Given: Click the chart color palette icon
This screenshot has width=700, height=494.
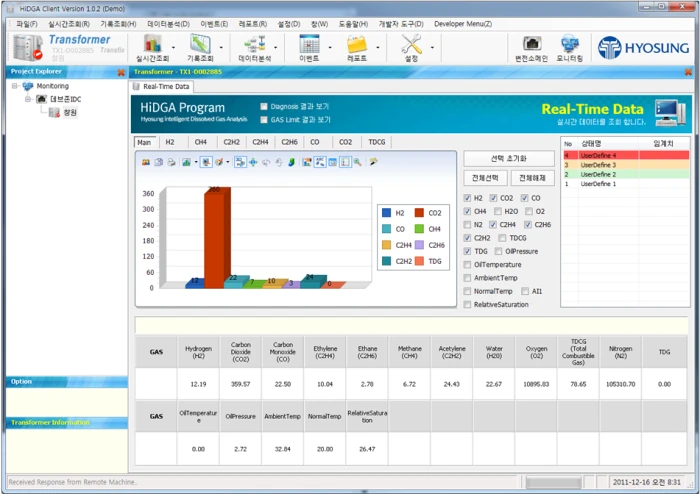Looking at the screenshot, I should (219, 162).
